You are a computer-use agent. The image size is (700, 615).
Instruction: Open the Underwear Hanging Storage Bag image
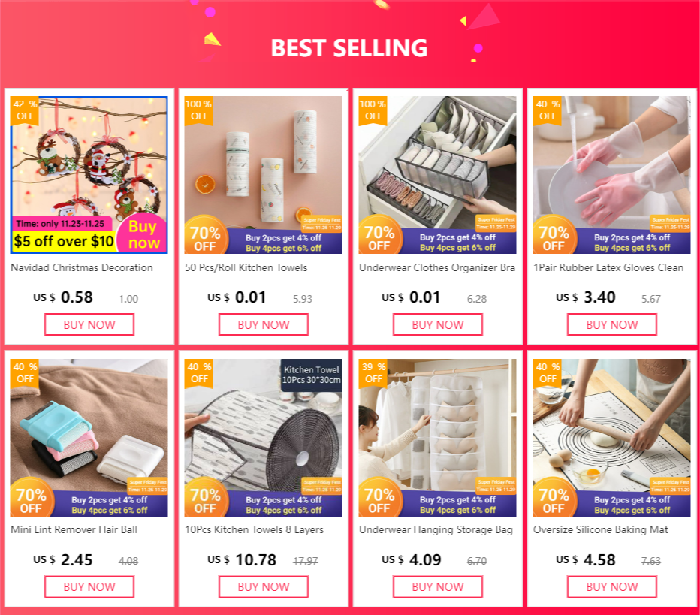point(437,438)
